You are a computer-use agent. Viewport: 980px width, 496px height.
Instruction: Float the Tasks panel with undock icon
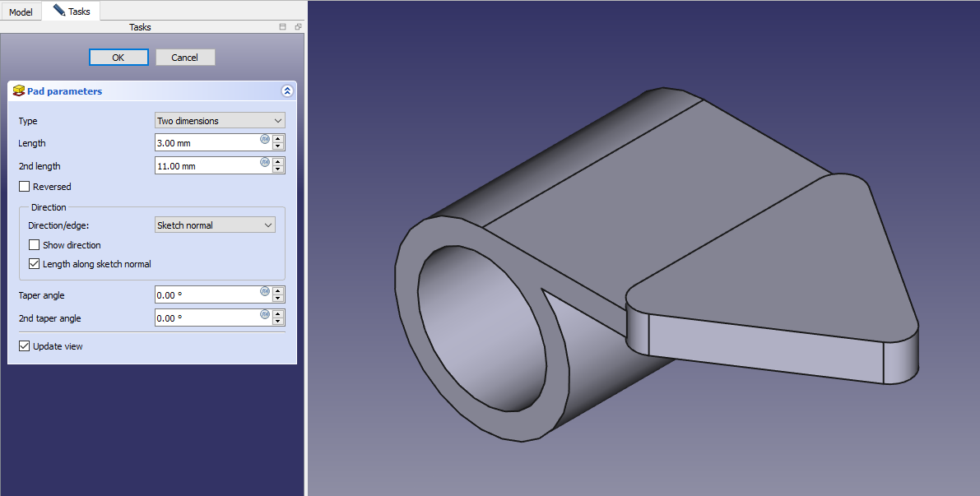298,27
